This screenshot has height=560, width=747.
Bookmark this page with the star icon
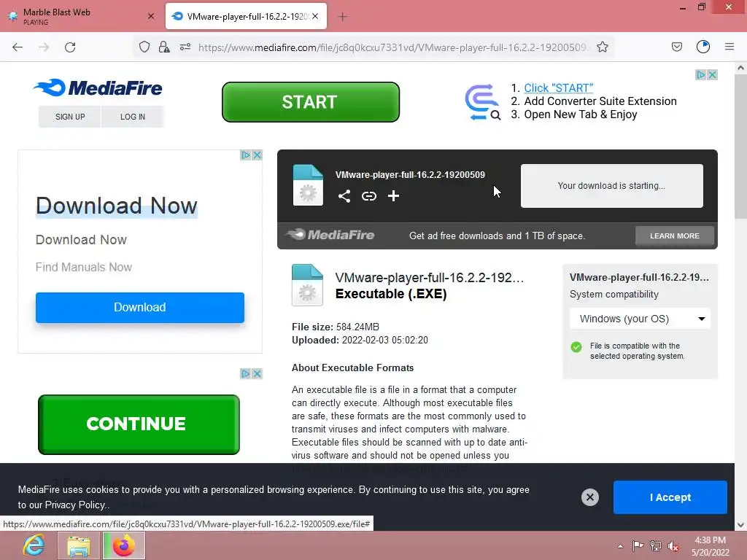coord(602,47)
